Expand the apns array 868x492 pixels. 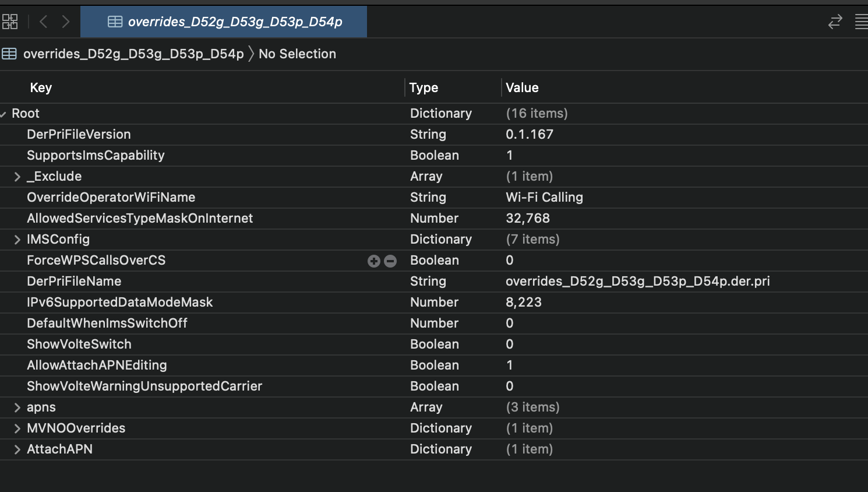pyautogui.click(x=17, y=407)
